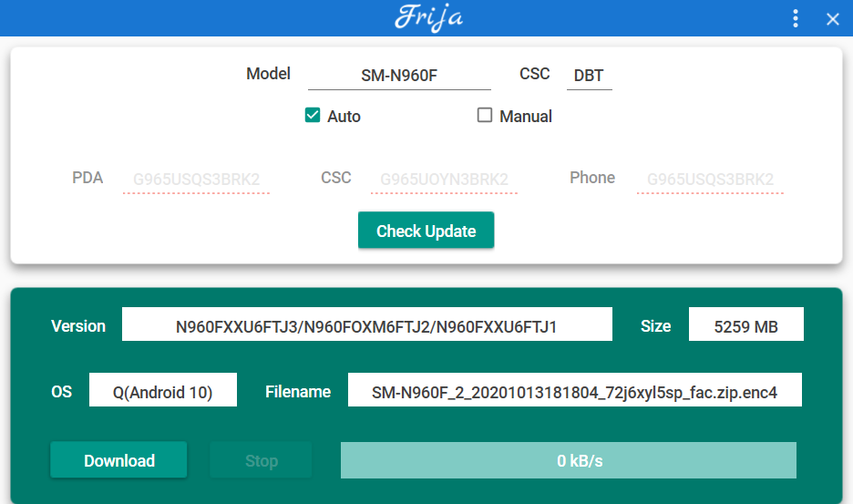This screenshot has height=504, width=853.
Task: Click the Phone firmware input field
Action: pos(710,180)
